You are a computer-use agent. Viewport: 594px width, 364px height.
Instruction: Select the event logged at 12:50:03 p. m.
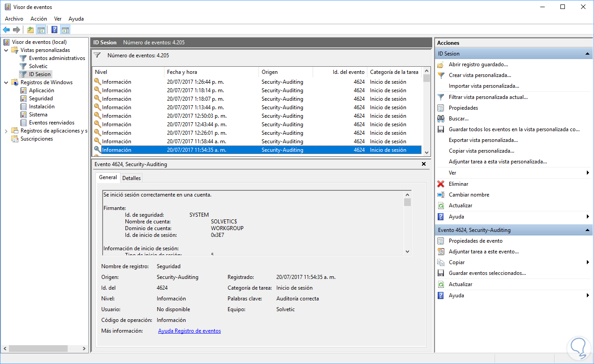click(257, 116)
